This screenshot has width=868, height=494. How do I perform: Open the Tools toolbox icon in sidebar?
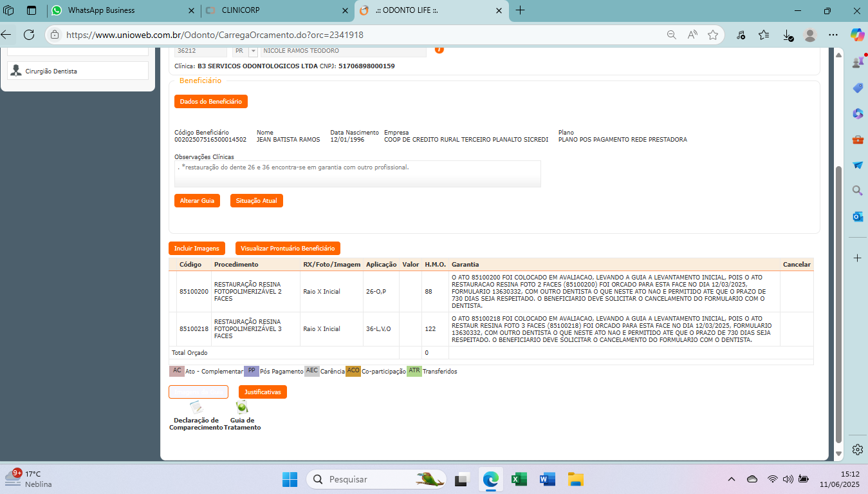pos(857,139)
